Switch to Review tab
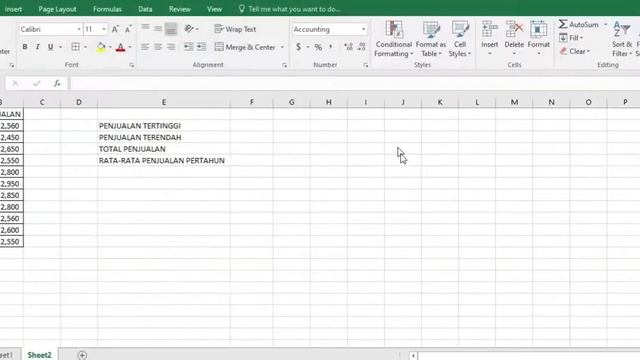The image size is (640, 360). tap(180, 9)
